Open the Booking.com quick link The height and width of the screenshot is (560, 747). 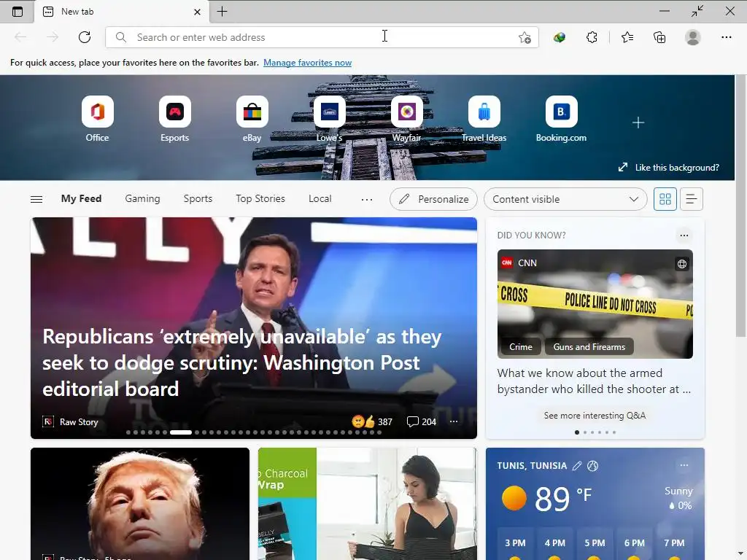(x=561, y=119)
